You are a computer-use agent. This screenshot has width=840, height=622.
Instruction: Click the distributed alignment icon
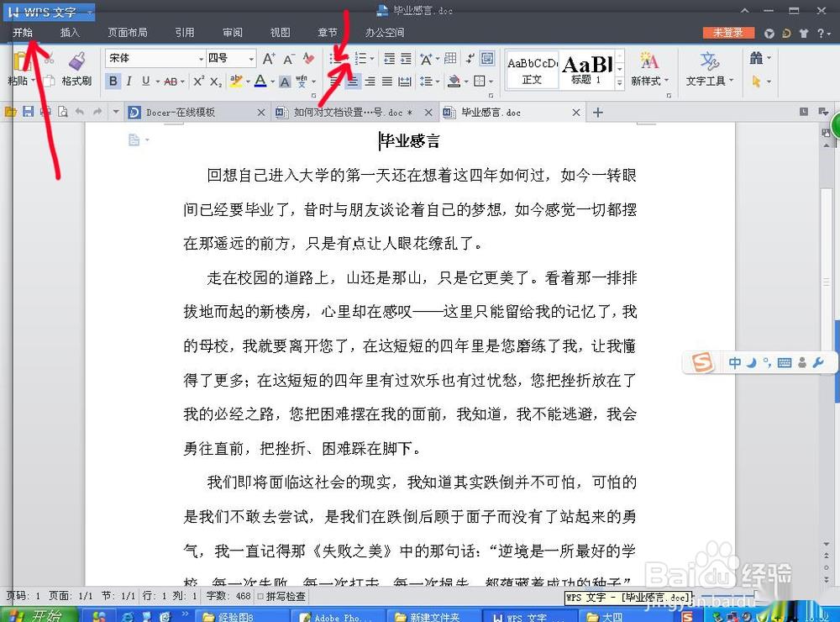405,82
